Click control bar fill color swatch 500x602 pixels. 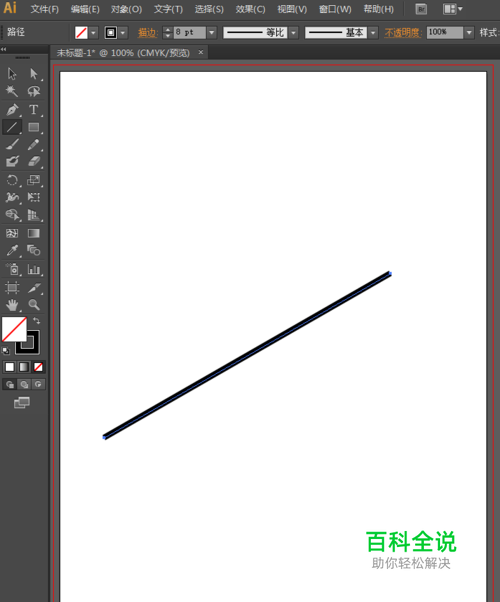[81, 33]
